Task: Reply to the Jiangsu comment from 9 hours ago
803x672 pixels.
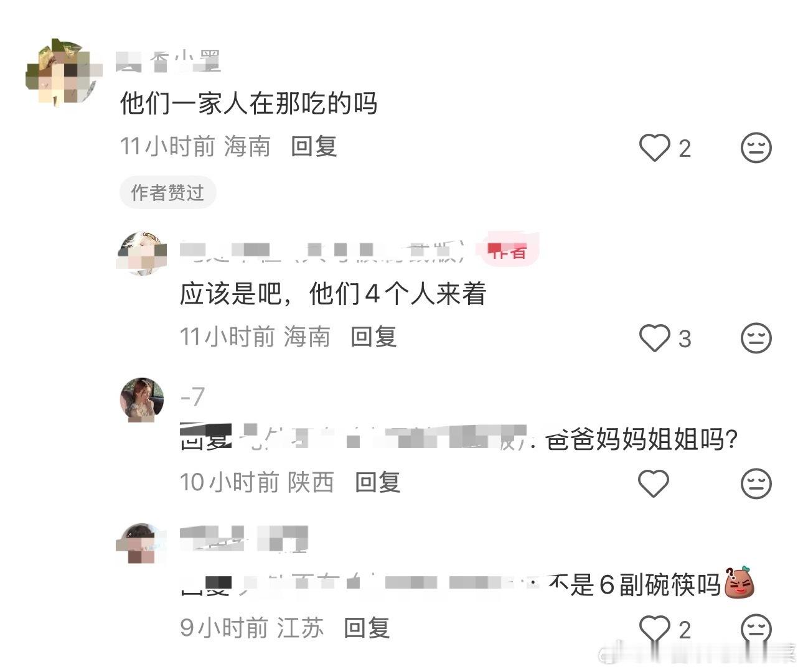Action: (x=367, y=628)
